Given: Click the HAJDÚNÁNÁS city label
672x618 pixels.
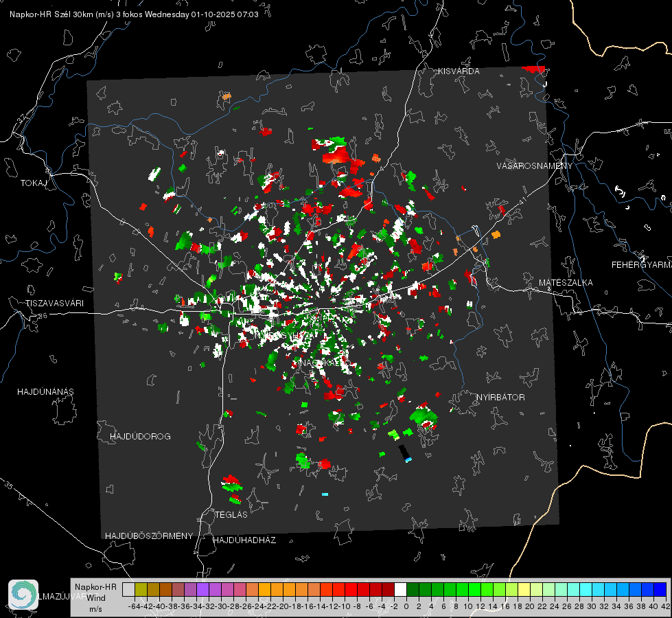Looking at the screenshot, I should (45, 391).
